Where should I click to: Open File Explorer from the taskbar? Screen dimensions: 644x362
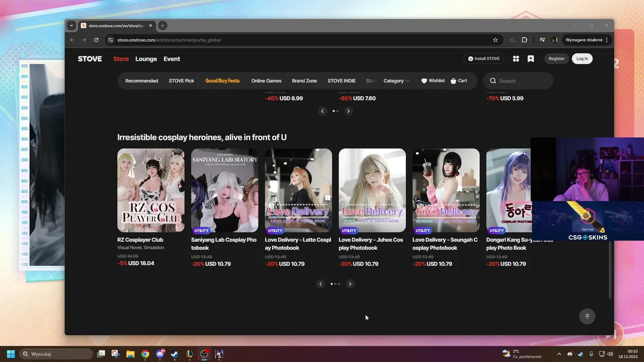(x=130, y=354)
